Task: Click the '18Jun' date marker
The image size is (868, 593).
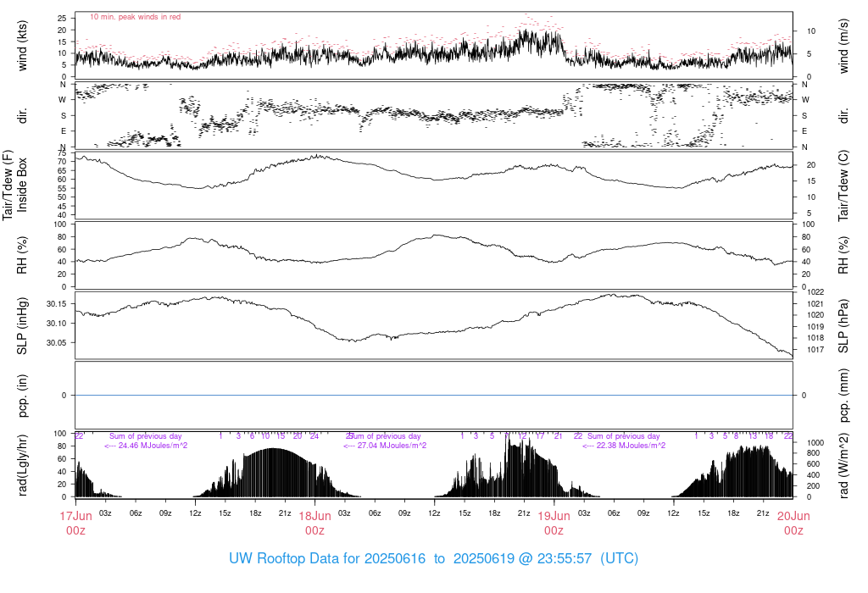Action: tap(315, 516)
